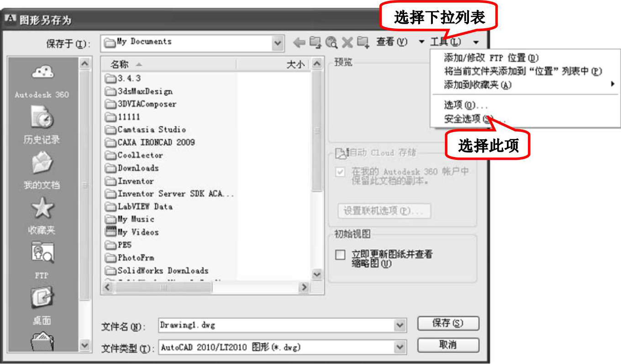Viewport: 621px width, 364px height.
Task: Click the Drawing1.dwg file name field
Action: click(x=276, y=325)
